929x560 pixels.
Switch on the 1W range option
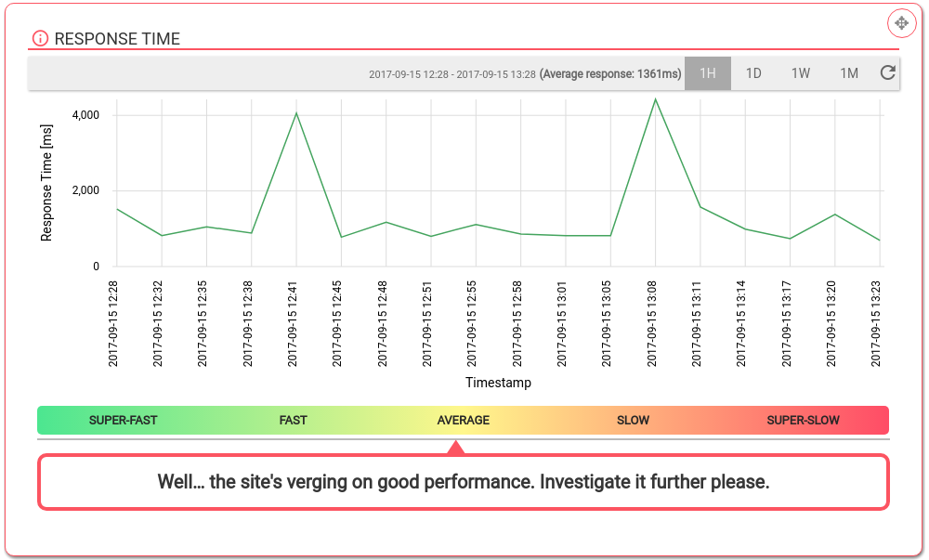click(x=802, y=72)
